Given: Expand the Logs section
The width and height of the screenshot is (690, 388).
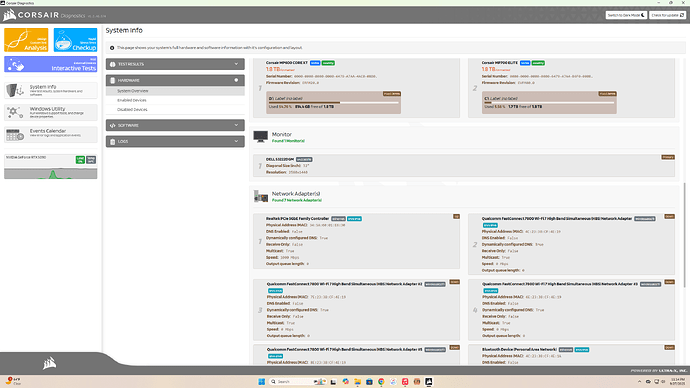Looking at the screenshot, I should (x=175, y=142).
